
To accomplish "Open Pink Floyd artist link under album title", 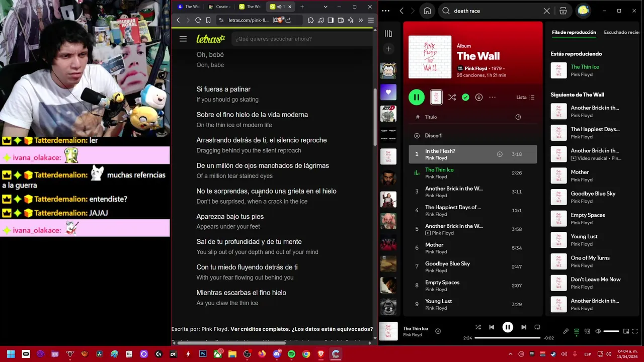I will 475,68.
